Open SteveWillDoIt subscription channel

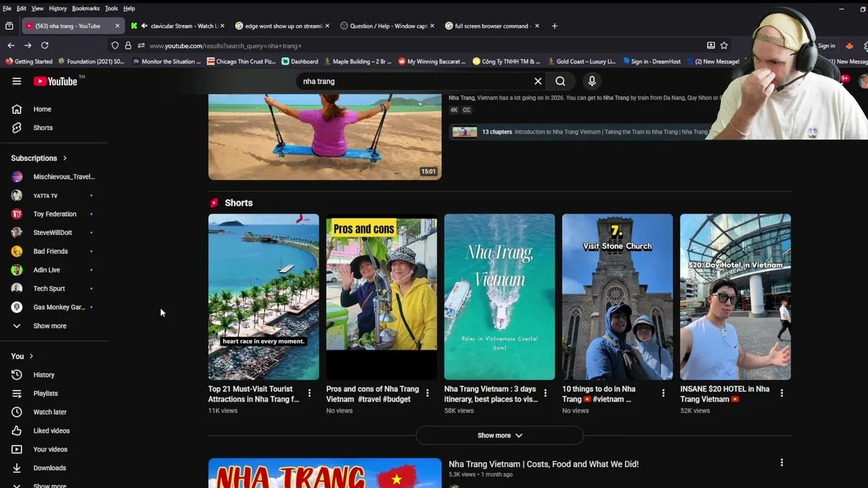[x=54, y=232]
